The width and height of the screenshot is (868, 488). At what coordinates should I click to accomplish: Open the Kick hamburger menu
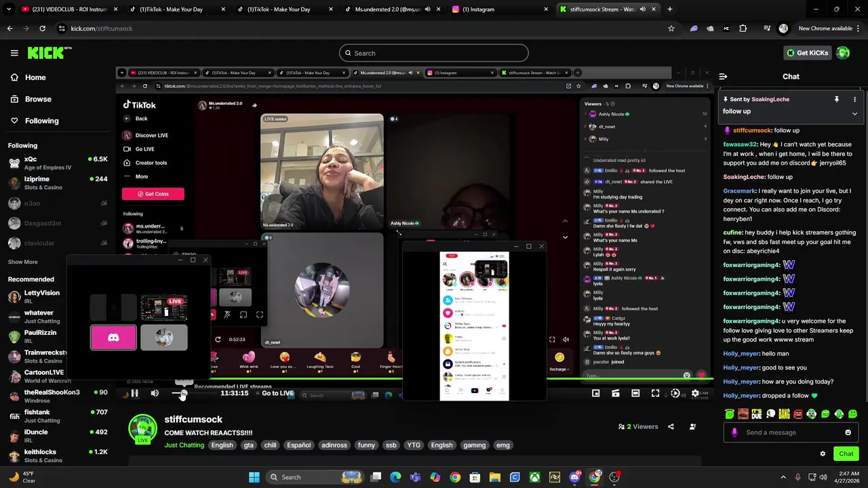tap(14, 53)
